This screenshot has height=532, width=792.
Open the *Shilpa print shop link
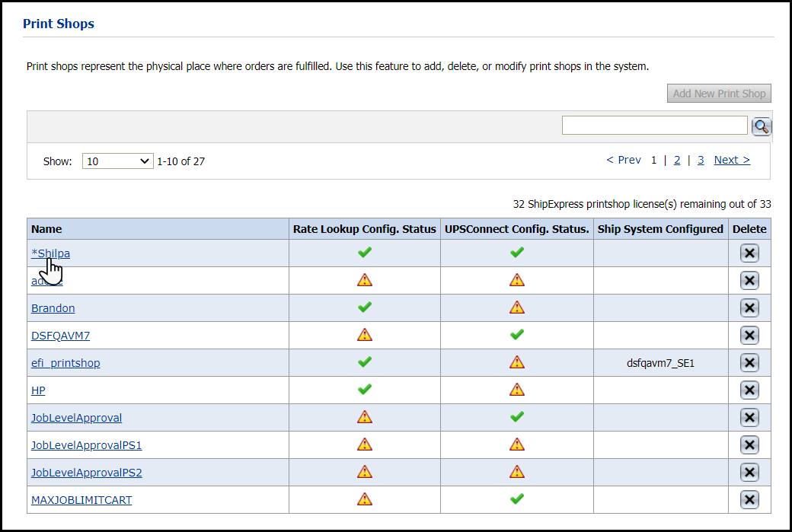51,253
